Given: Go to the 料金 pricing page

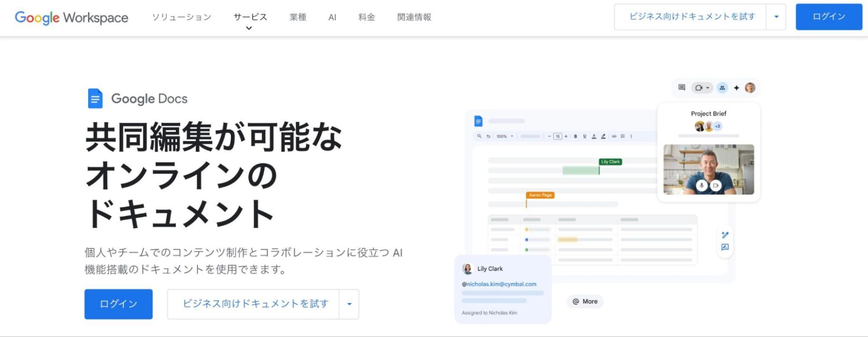Looking at the screenshot, I should point(367,17).
